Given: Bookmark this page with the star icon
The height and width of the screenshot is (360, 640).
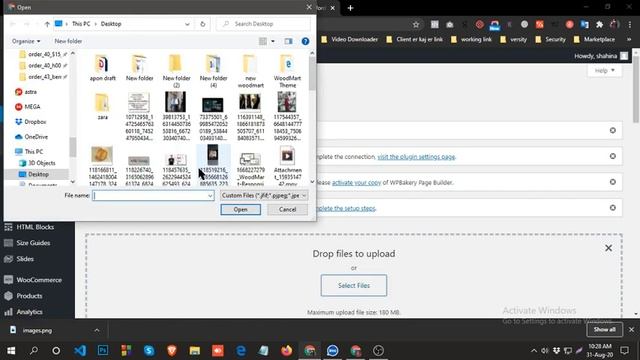Looking at the screenshot, I should pos(416,25).
